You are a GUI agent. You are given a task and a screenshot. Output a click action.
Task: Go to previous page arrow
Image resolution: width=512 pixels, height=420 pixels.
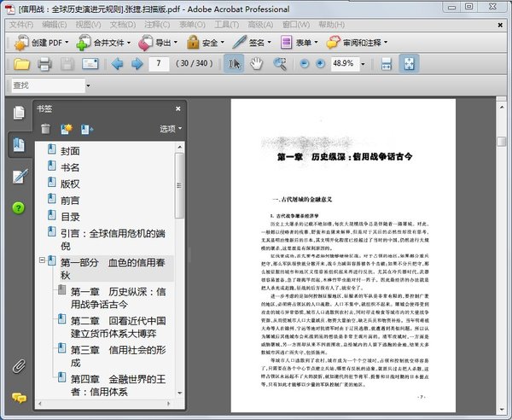coord(116,63)
